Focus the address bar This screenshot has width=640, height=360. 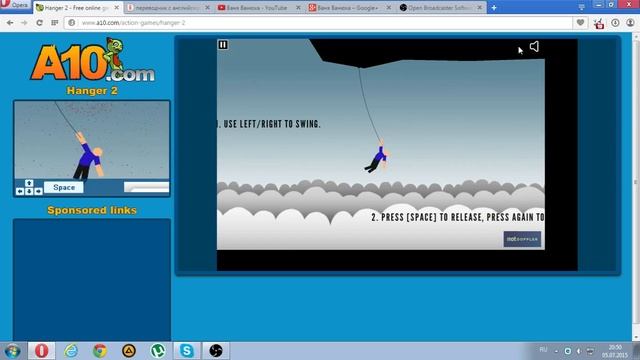(318, 23)
